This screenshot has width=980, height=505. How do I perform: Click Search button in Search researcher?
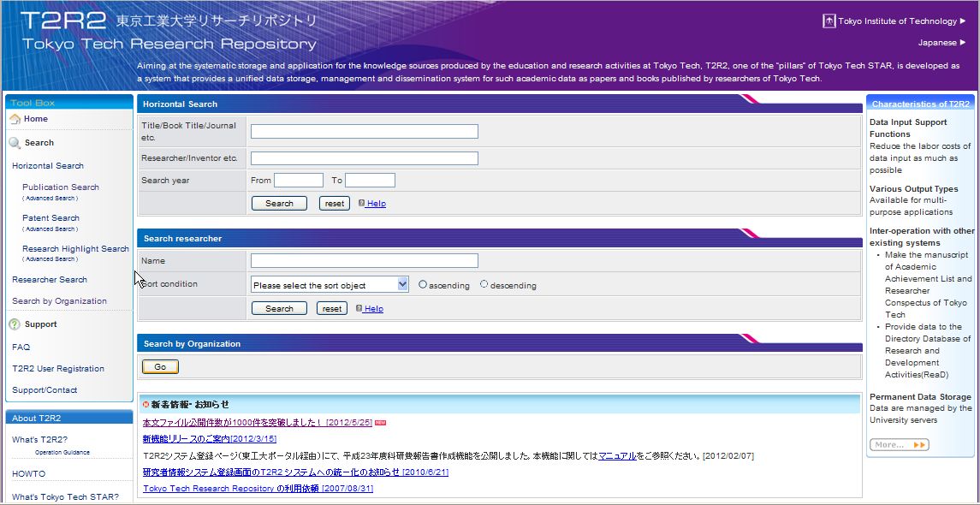(279, 309)
